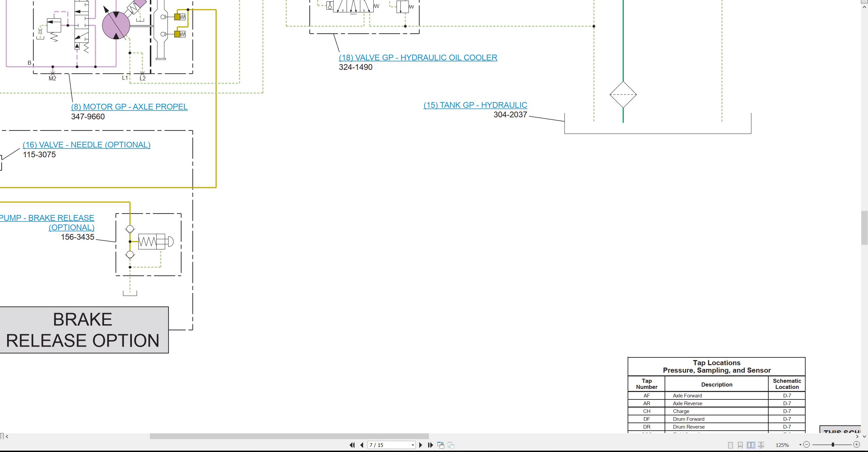Click the zoom out minus button
Screen dimensions: 868x452
point(807,445)
